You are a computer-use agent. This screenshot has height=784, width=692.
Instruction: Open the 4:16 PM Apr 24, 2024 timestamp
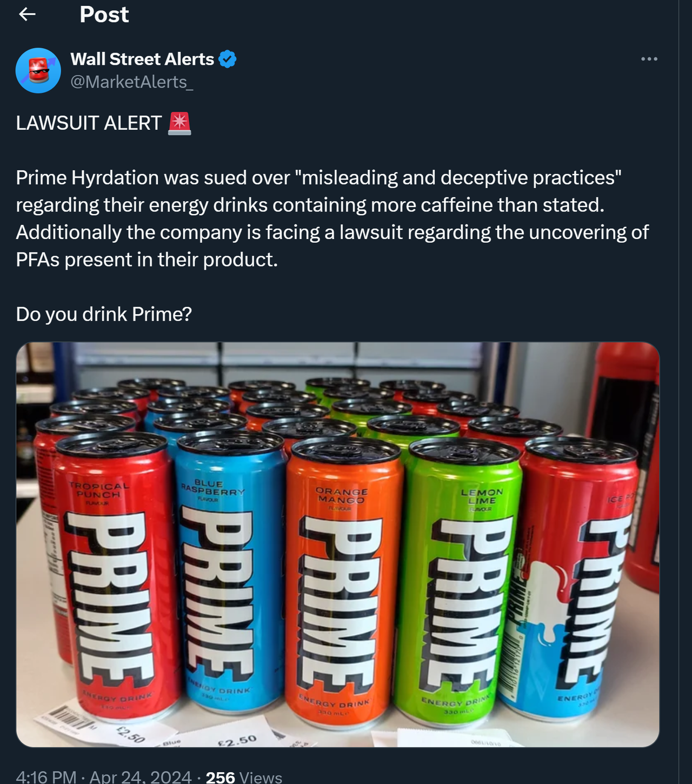coord(104,776)
